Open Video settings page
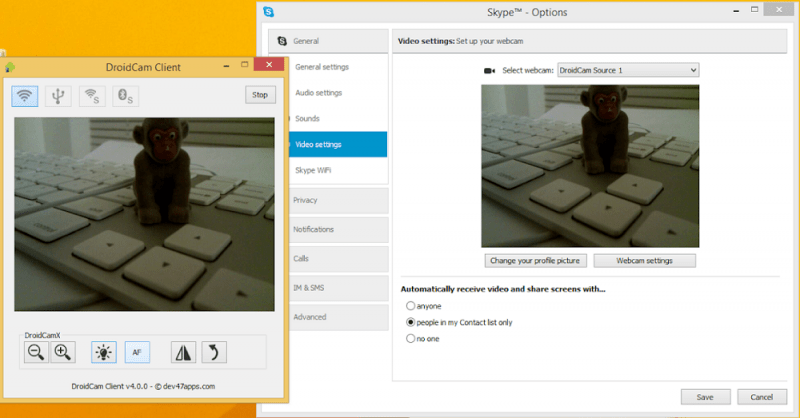Image resolution: width=800 pixels, height=418 pixels. coord(338,144)
